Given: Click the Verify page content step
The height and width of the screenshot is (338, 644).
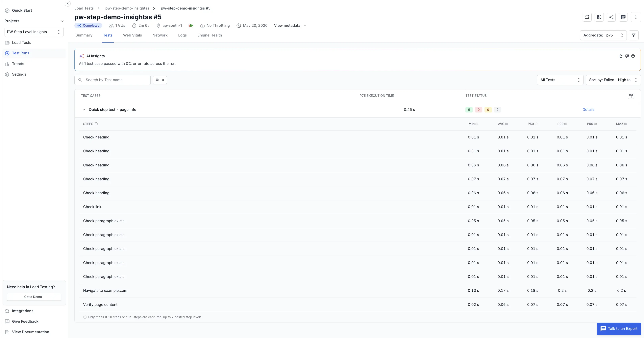Looking at the screenshot, I should point(100,304).
